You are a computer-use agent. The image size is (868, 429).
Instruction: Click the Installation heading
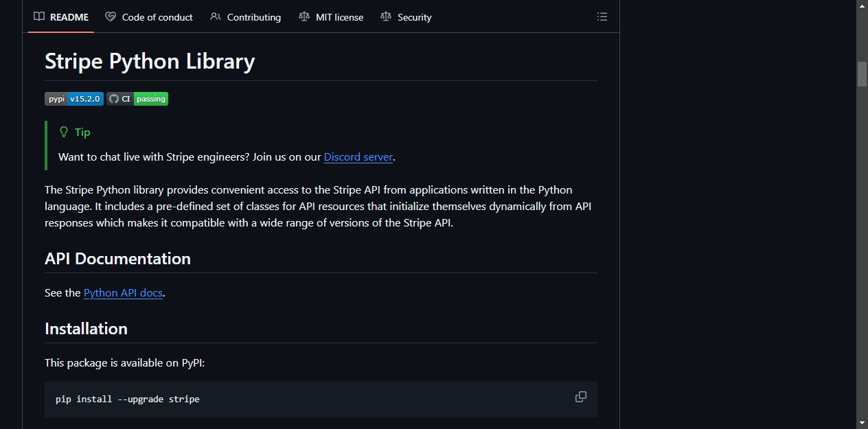click(86, 329)
